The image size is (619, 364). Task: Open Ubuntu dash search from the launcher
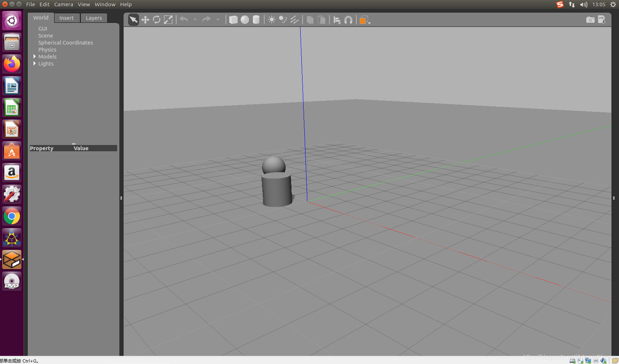[12, 20]
